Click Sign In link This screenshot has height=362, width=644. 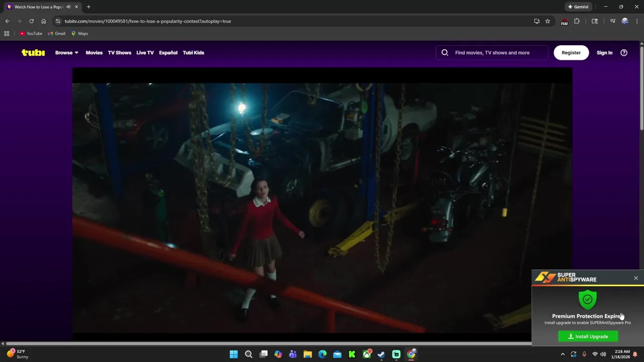(604, 52)
